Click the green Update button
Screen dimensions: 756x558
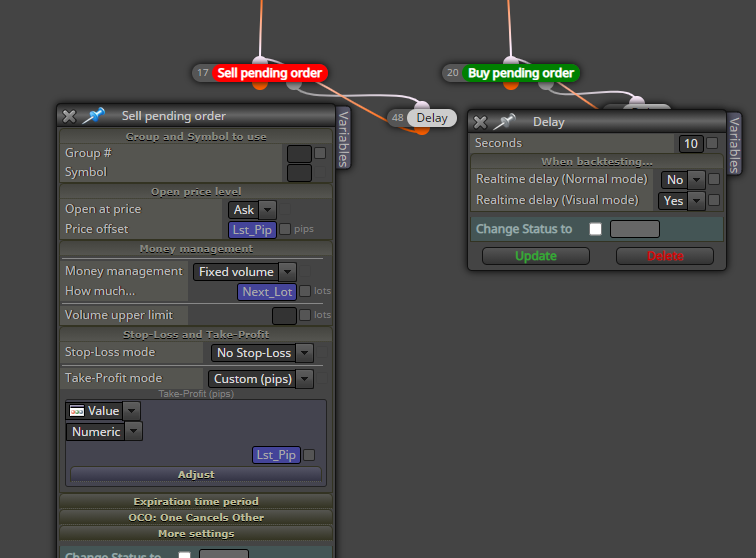536,256
